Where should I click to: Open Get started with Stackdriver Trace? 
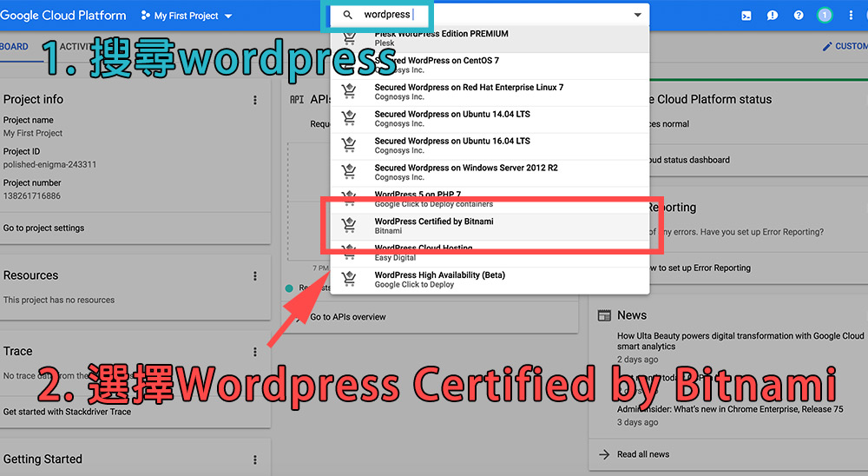67,412
